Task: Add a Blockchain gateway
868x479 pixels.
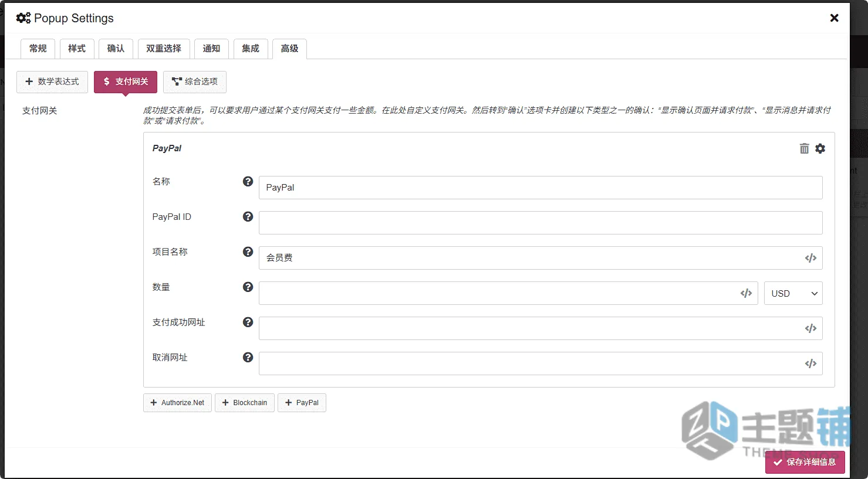Action: tap(244, 403)
